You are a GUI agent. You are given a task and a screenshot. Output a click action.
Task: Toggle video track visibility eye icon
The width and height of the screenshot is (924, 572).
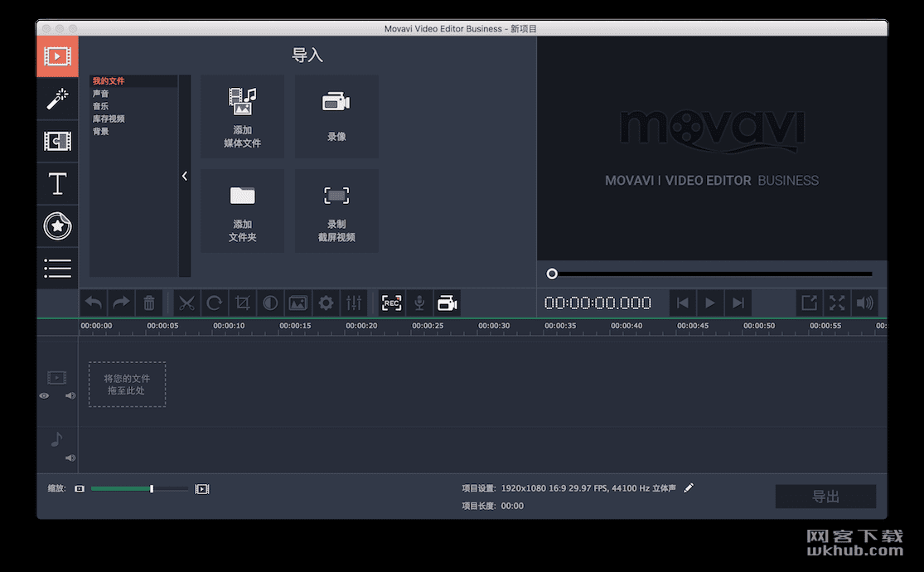click(x=44, y=395)
